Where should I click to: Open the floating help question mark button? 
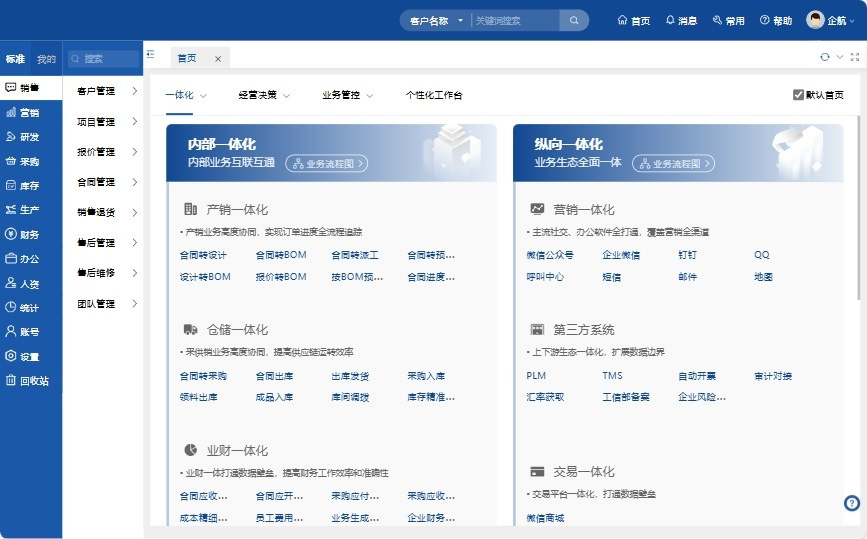pos(852,503)
